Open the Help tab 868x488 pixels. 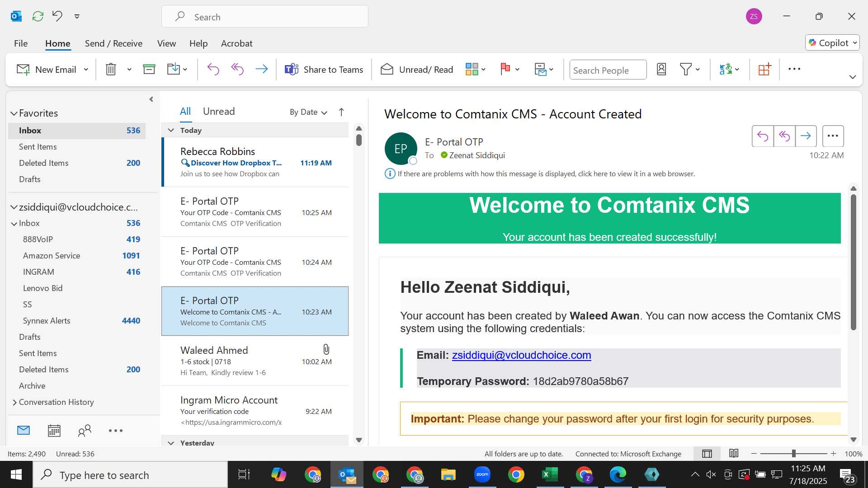click(x=198, y=43)
